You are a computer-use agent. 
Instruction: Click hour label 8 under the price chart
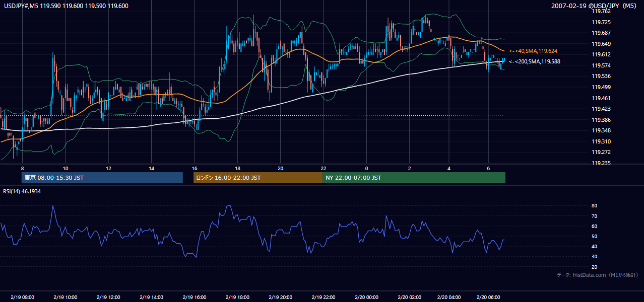coord(22,168)
